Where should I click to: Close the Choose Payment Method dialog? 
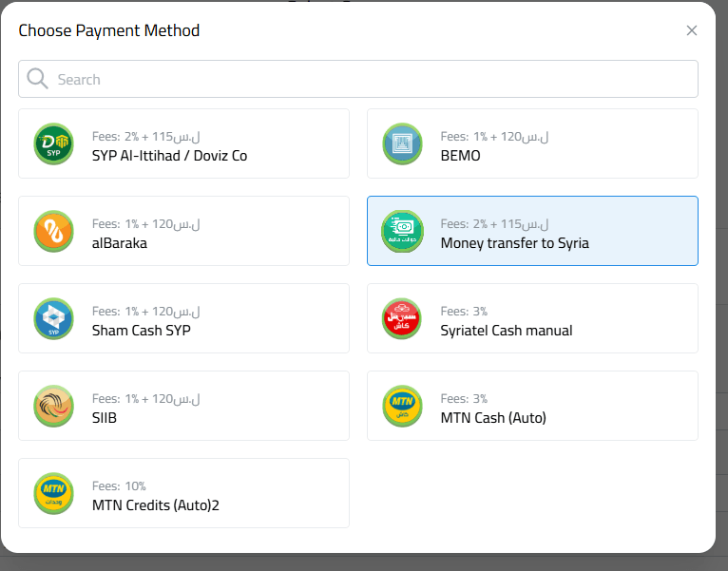692,30
